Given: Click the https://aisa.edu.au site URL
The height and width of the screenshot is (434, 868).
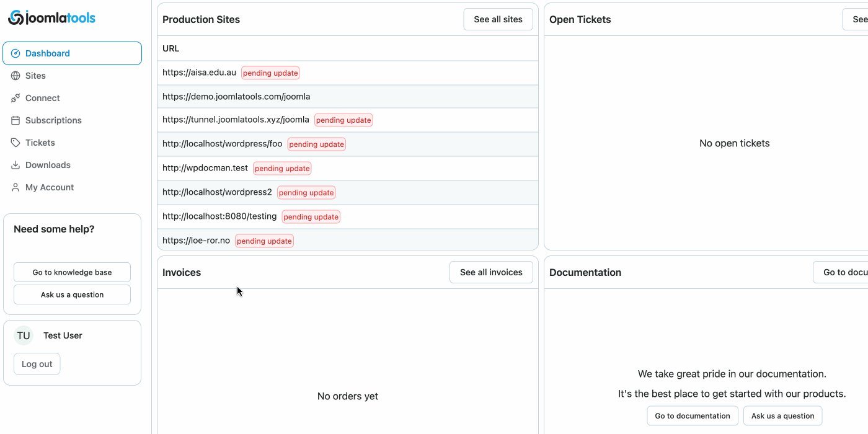Looking at the screenshot, I should (199, 73).
